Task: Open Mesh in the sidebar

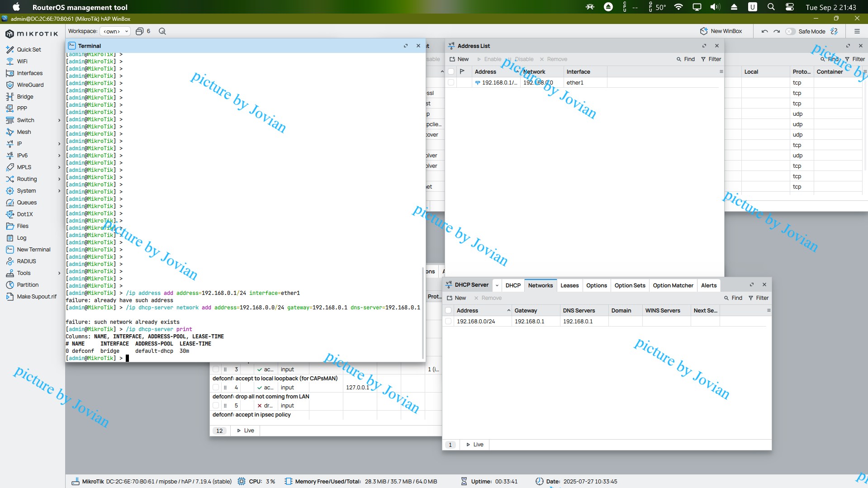Action: click(x=24, y=132)
